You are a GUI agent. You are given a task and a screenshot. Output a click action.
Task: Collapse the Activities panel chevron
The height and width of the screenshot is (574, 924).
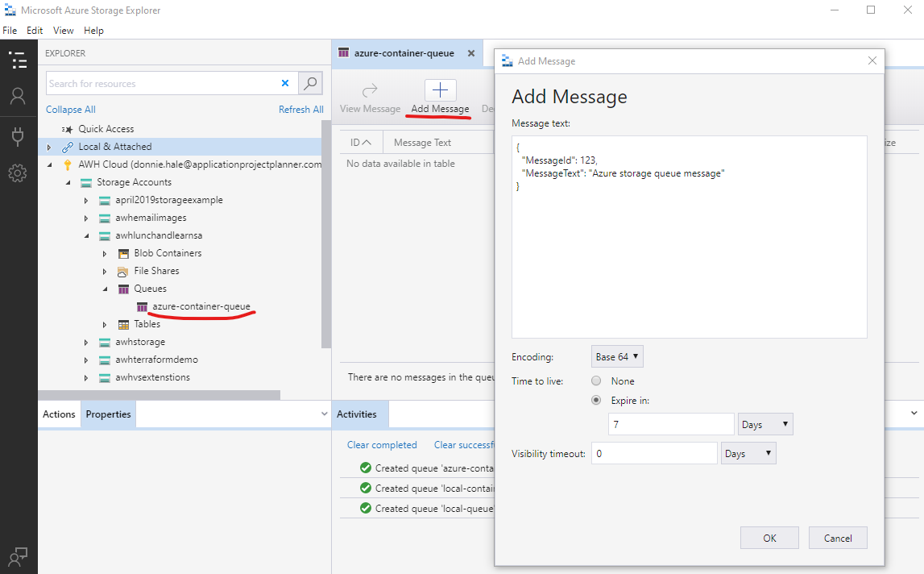coord(914,413)
